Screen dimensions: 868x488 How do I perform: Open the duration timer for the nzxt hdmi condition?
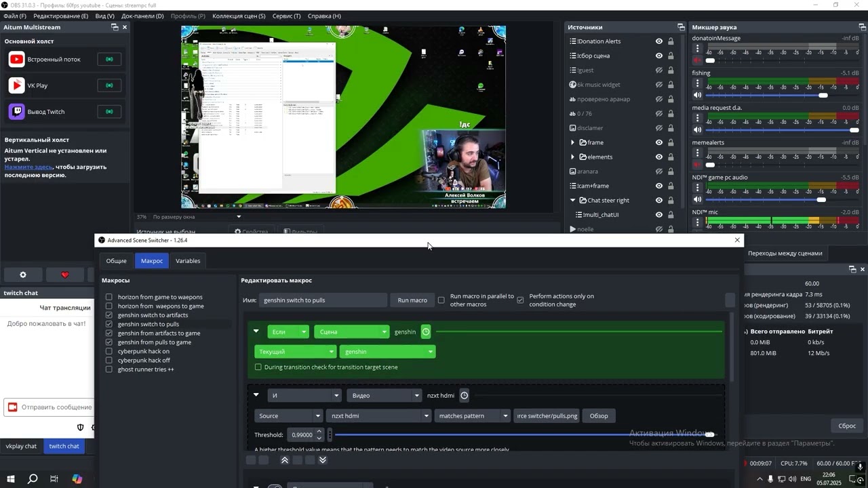[x=465, y=395]
